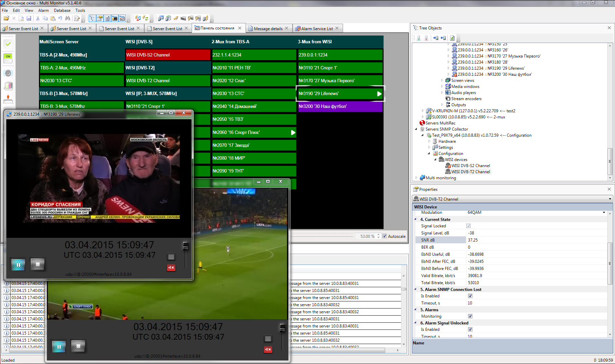Adjust the volume slider in football player
This screenshot has height=364, width=615.
click(x=282, y=328)
